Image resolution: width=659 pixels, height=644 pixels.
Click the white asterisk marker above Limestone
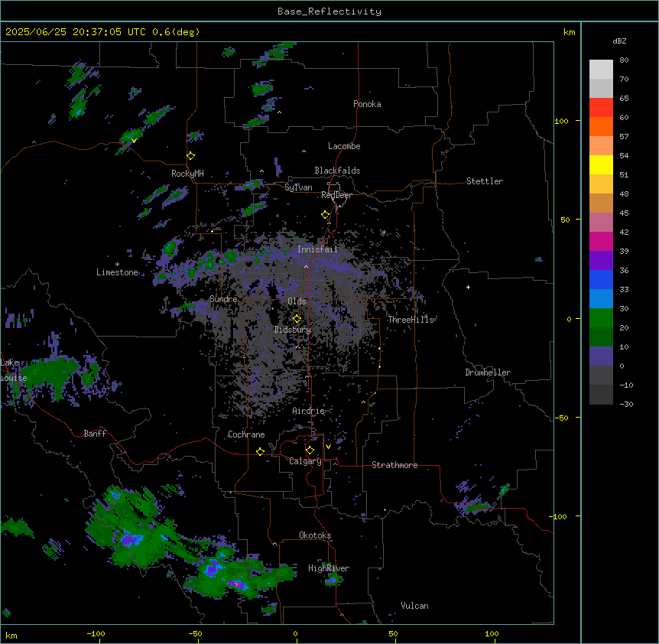[x=117, y=265]
